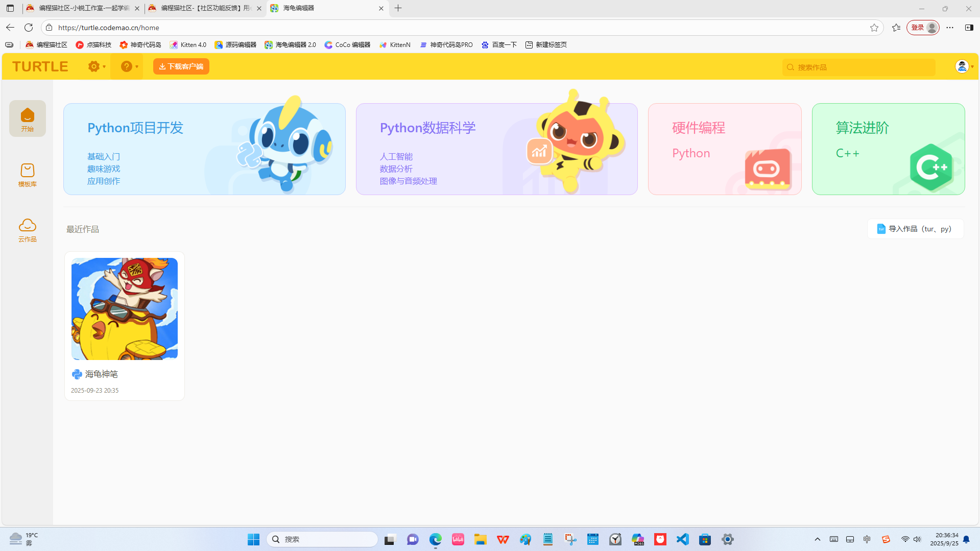The image size is (980, 551).
Task: Click the 下载客户端 button
Action: 181,66
